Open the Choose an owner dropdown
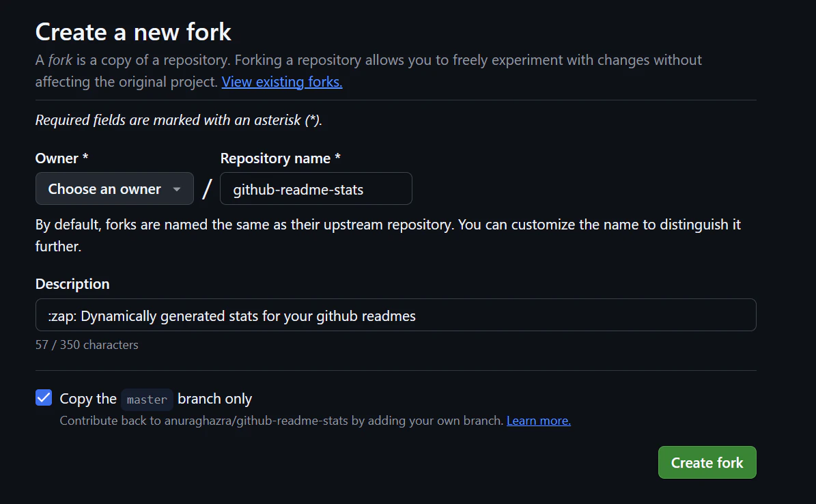 pyautogui.click(x=115, y=188)
